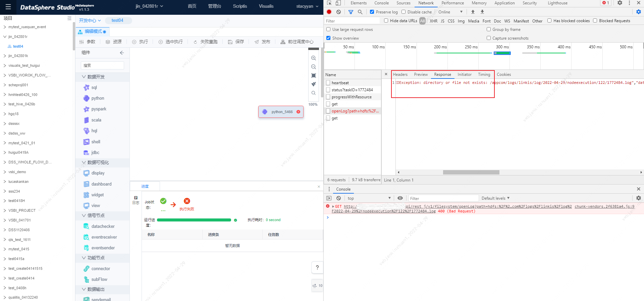Enable Hide data URLs checkbox
Screen dimensions: 644x301
click(386, 20)
